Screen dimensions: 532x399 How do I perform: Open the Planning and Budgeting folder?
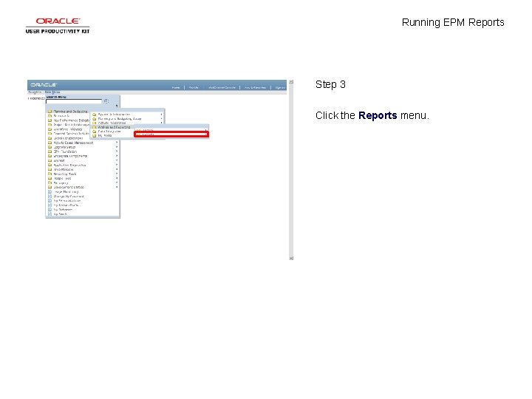71,112
